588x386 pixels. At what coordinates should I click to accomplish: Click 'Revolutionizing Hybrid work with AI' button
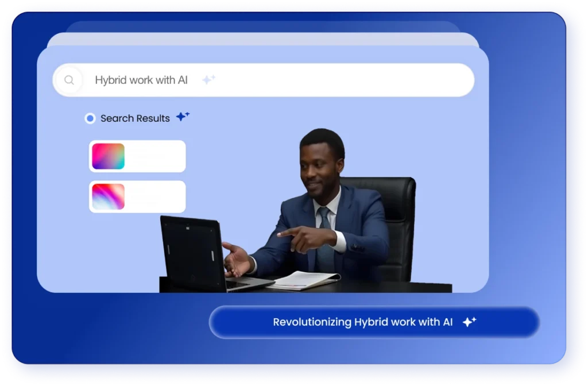[x=374, y=322]
